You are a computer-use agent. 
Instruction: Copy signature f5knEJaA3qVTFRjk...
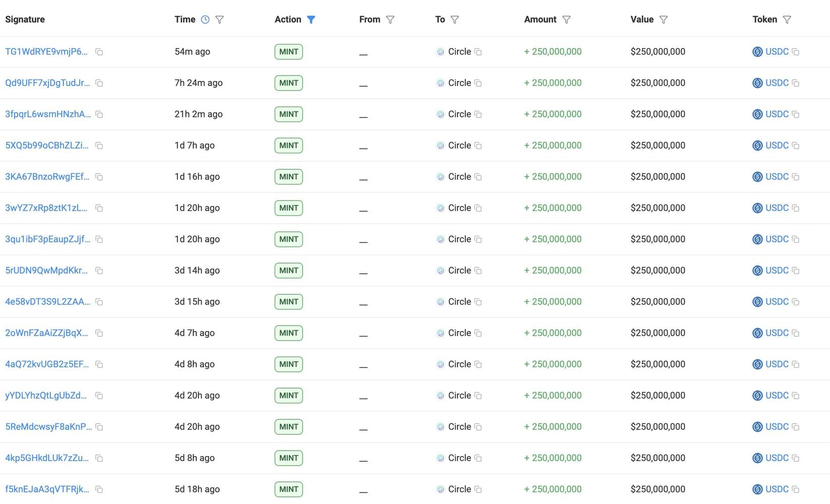click(99, 489)
